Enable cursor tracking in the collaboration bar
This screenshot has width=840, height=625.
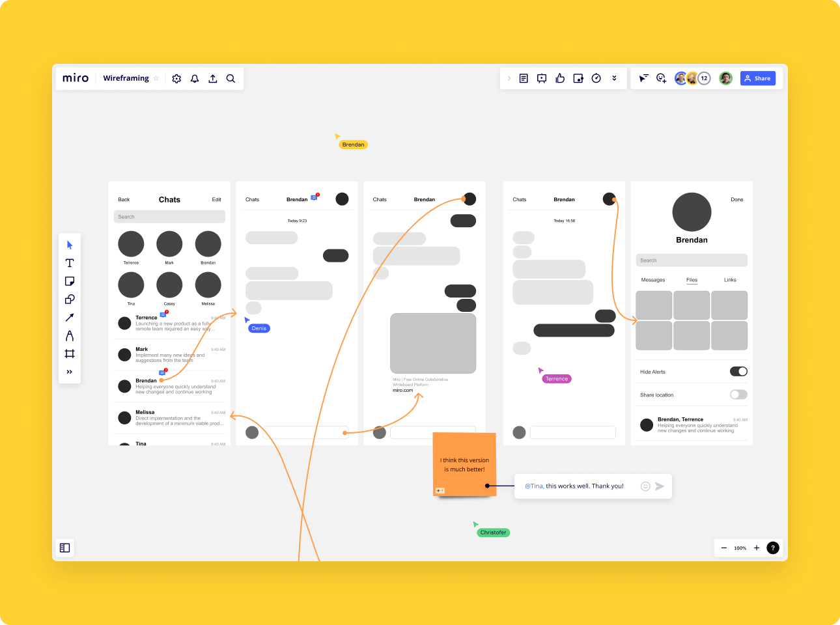(x=643, y=77)
